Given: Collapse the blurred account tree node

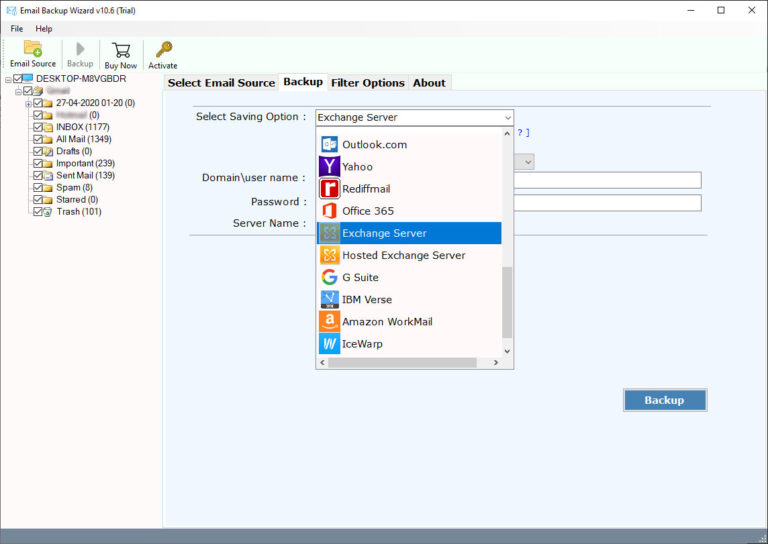Looking at the screenshot, I should tap(18, 92).
